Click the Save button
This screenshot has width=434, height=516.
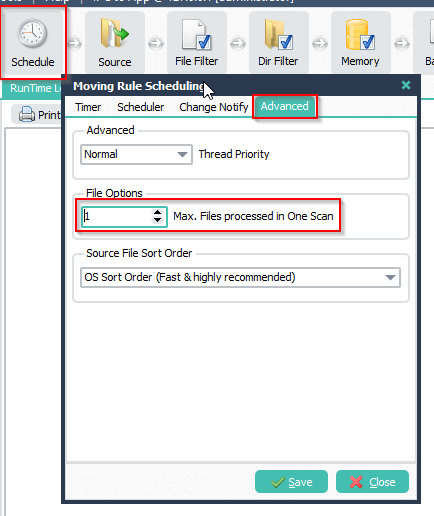[x=291, y=481]
